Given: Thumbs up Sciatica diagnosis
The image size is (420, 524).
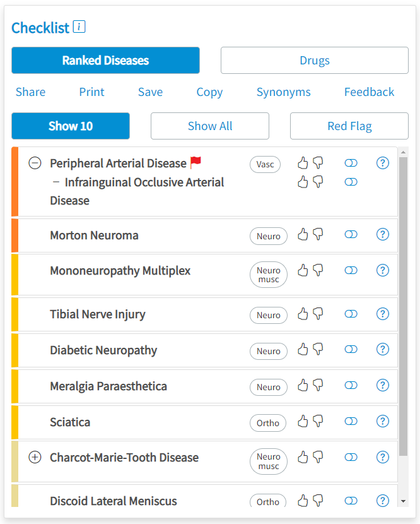Looking at the screenshot, I should [x=303, y=420].
